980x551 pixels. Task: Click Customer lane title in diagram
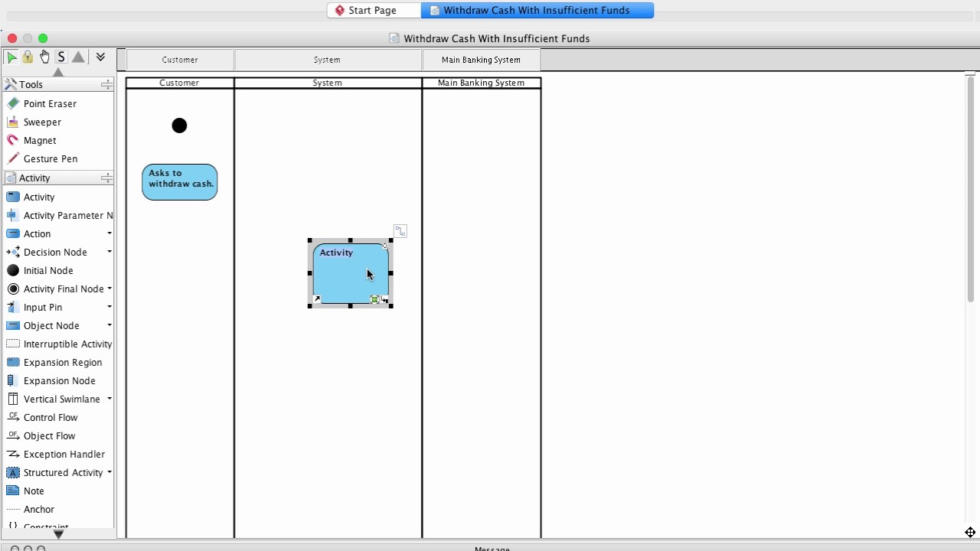click(x=179, y=83)
